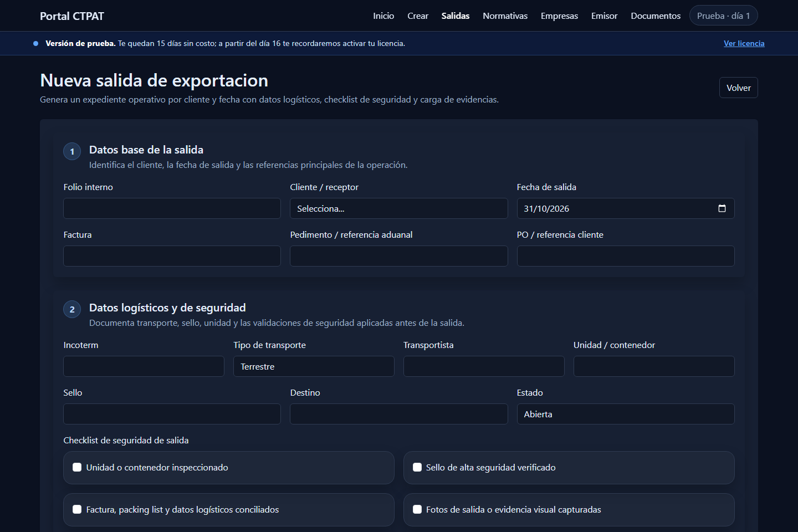Click the Factura text field
This screenshot has width=798, height=532.
tap(172, 256)
